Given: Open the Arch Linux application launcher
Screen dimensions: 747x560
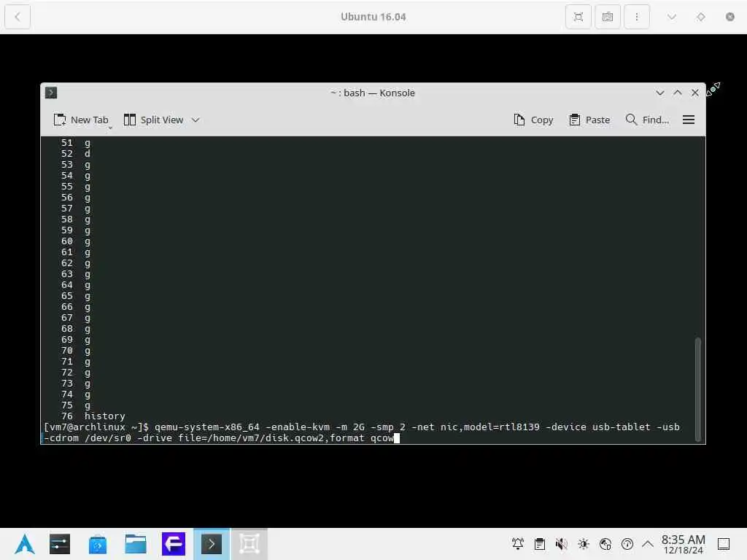Looking at the screenshot, I should click(25, 544).
